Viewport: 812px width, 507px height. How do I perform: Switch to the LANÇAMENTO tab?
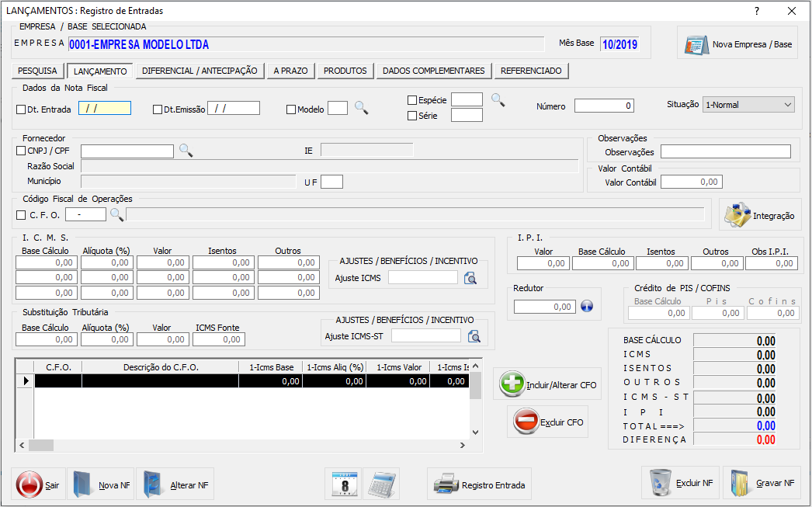(100, 71)
